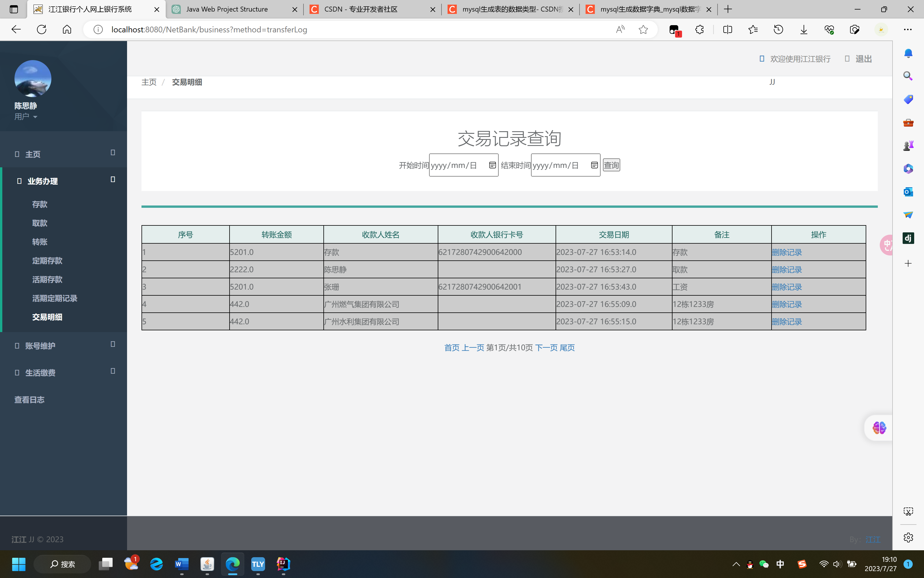The width and height of the screenshot is (924, 578).
Task: Open the 活期存款 menu item
Action: tap(47, 279)
